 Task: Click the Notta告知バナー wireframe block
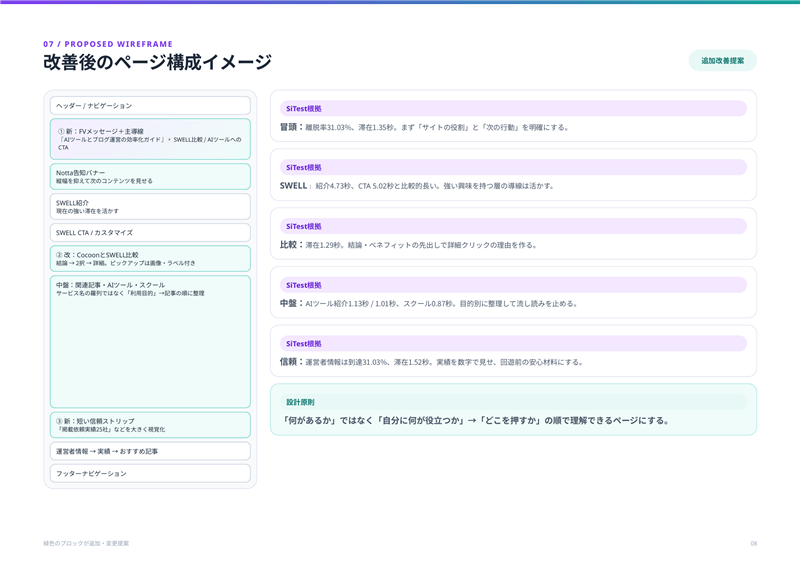[150, 177]
